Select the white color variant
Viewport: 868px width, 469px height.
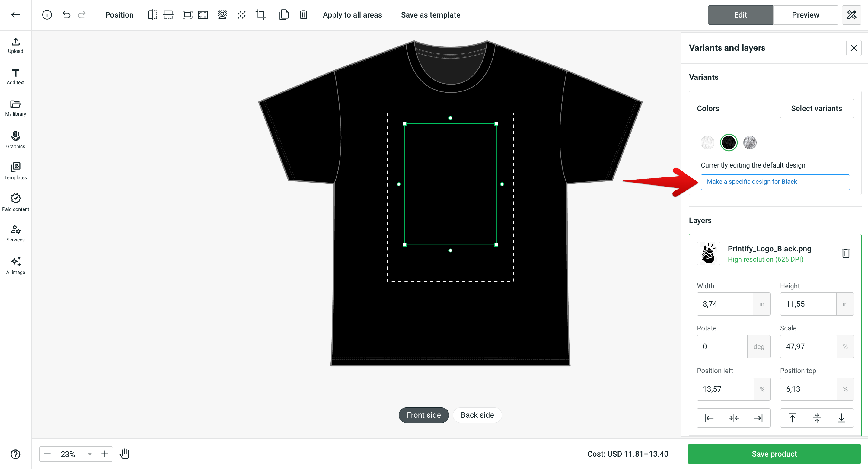point(707,142)
